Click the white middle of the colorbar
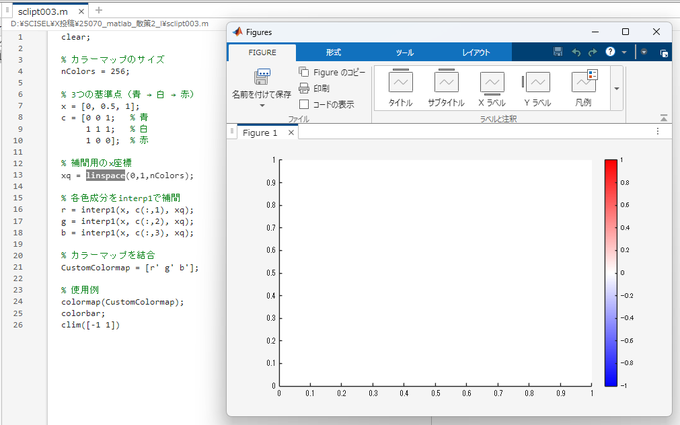The width and height of the screenshot is (680, 425). (611, 273)
